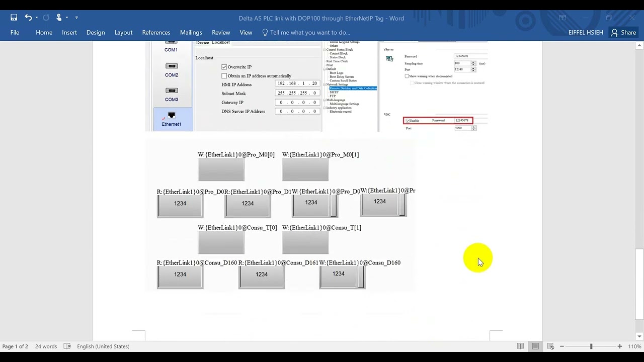The image size is (644, 362).
Task: Click the EIFFEL HSIEH account name
Action: click(x=585, y=32)
